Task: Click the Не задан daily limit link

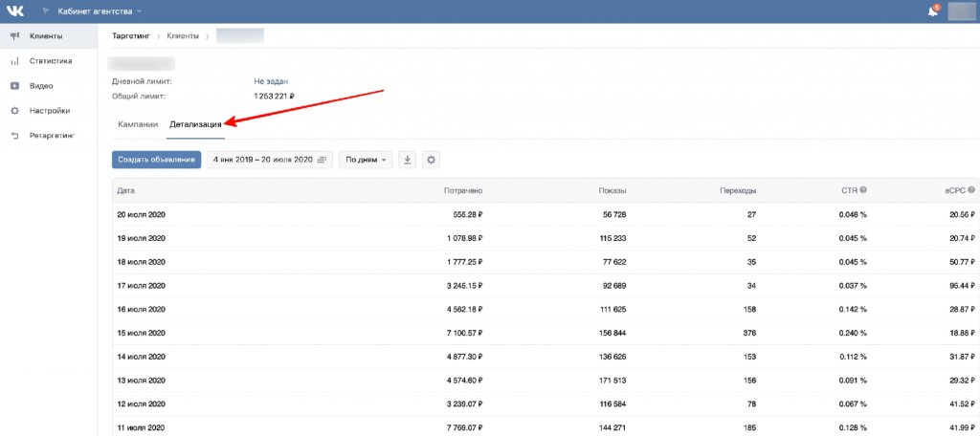Action: point(271,81)
